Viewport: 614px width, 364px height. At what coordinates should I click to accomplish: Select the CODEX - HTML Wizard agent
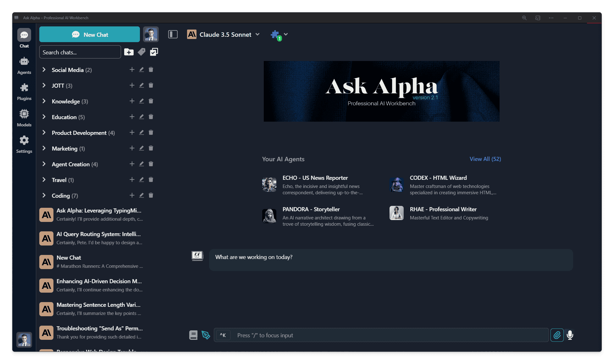(445, 185)
